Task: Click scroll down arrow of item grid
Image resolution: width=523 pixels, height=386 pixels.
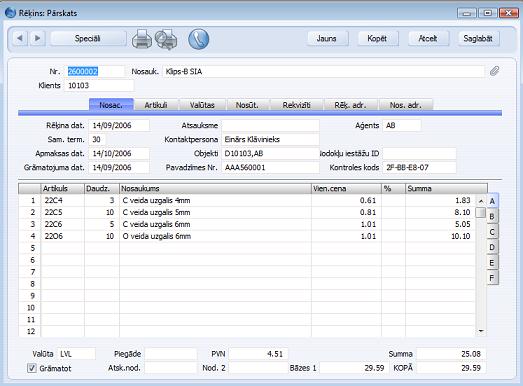Action: tap(481, 331)
